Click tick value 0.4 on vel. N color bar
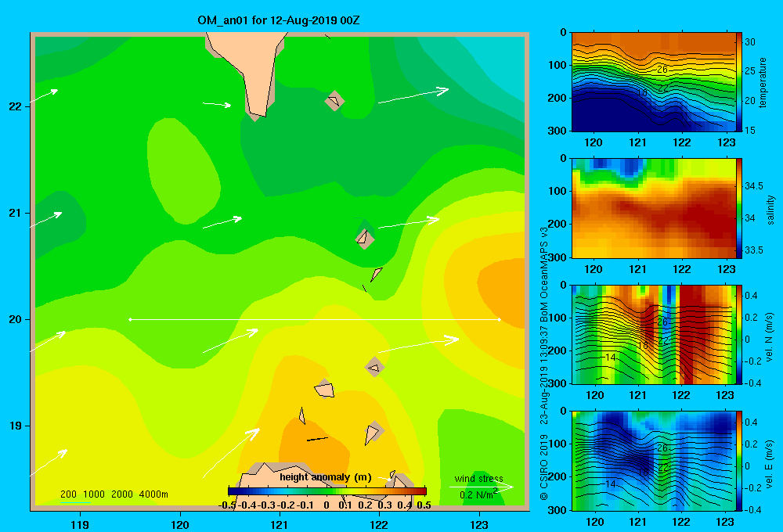783x532 pixels. pyautogui.click(x=751, y=296)
